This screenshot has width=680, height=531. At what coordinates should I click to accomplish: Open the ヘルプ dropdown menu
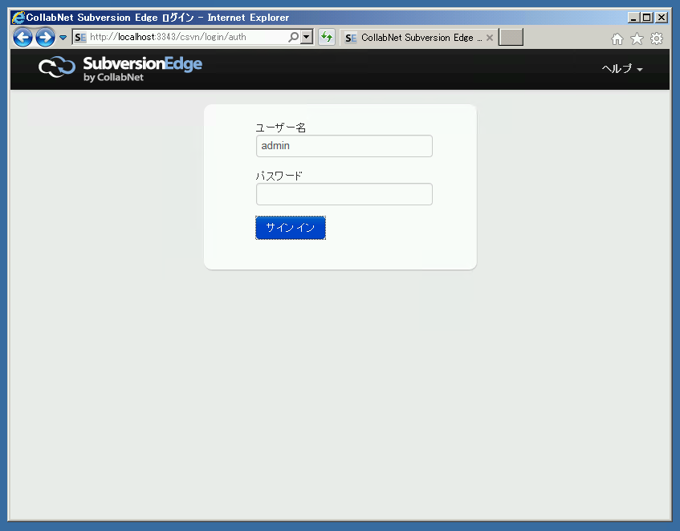(622, 69)
